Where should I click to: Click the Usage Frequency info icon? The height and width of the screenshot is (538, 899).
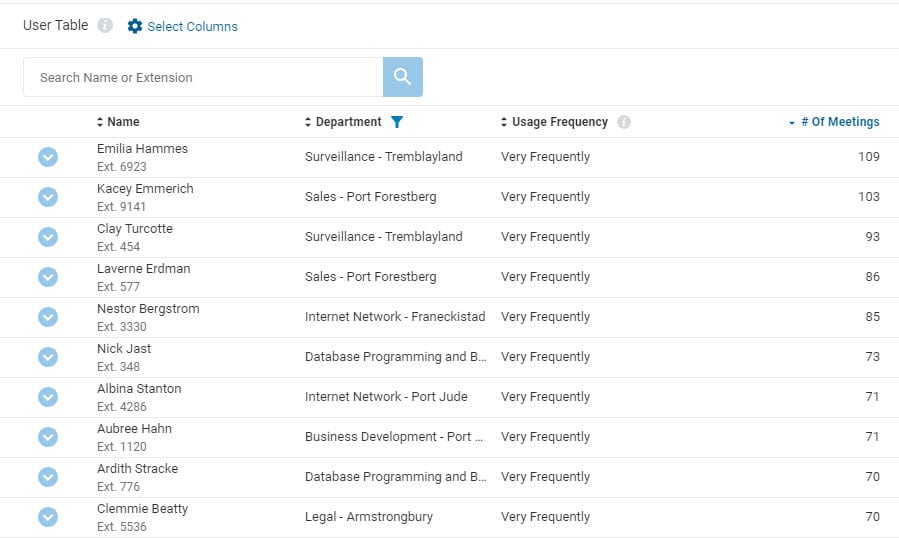click(624, 122)
